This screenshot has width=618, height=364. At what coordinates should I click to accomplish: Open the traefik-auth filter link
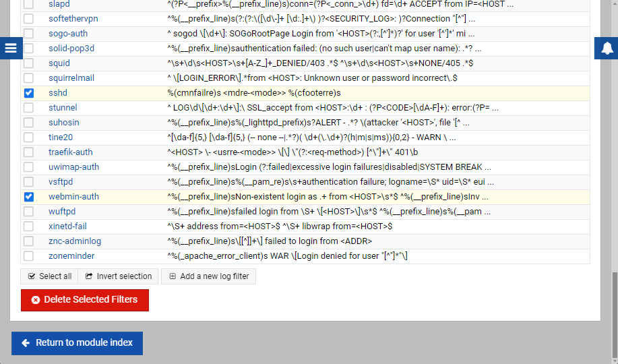[x=71, y=152]
